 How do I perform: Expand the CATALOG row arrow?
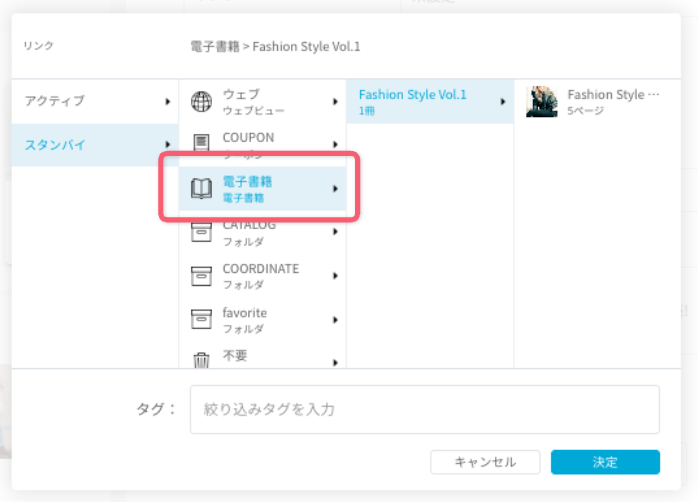(335, 231)
